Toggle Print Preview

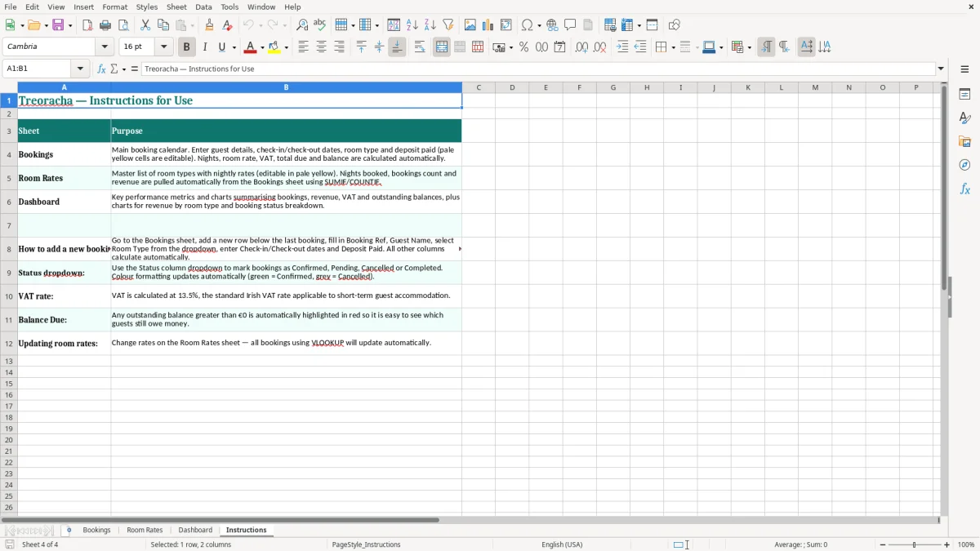tap(123, 25)
